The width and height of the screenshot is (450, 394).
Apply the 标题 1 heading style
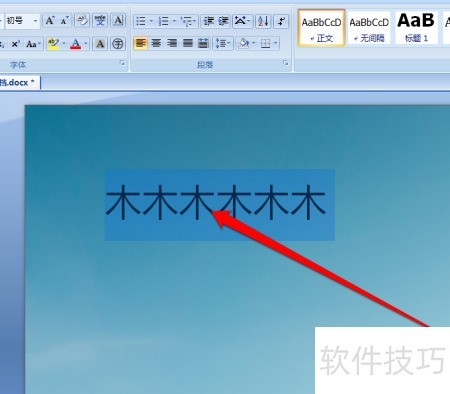click(x=416, y=27)
